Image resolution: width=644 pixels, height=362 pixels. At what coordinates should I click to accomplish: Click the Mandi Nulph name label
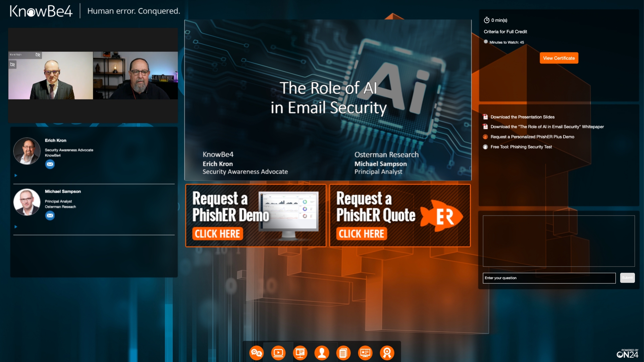pyautogui.click(x=16, y=55)
